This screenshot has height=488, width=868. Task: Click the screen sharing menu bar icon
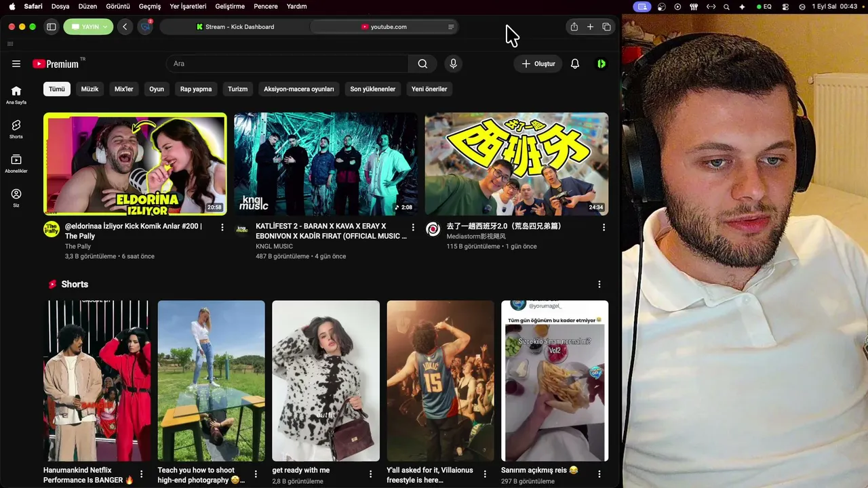[x=642, y=6]
